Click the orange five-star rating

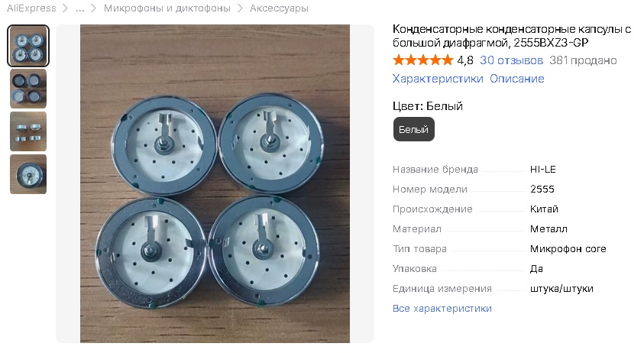coord(422,60)
